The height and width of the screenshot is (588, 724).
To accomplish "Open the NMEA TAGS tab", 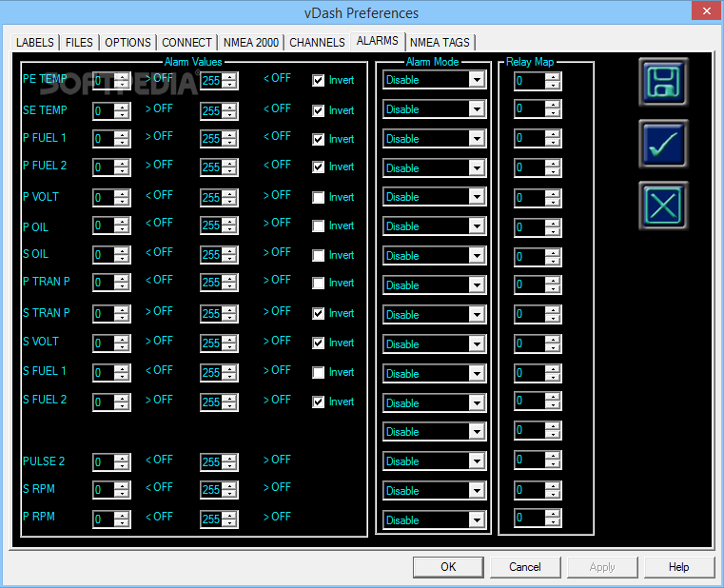I will (x=440, y=43).
